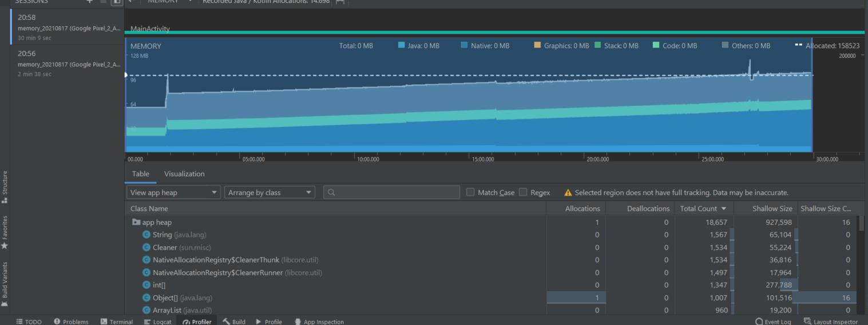The image size is (868, 325).
Task: Focus the class filter search field
Action: coord(391,193)
